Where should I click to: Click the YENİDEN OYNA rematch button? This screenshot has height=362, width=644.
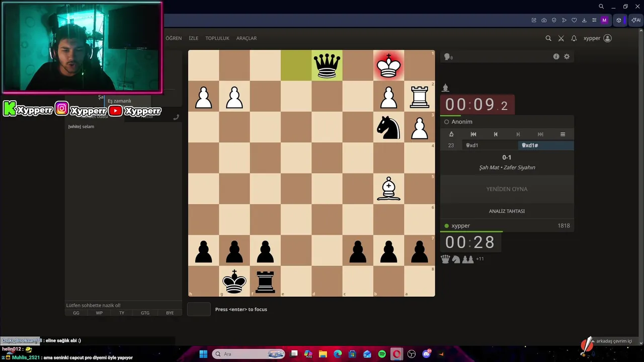[507, 189]
